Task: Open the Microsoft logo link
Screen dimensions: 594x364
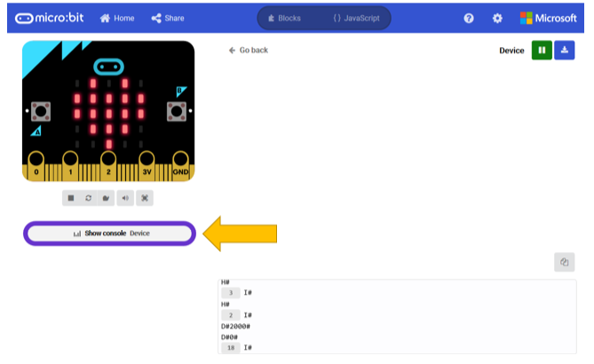Action: pyautogui.click(x=548, y=18)
